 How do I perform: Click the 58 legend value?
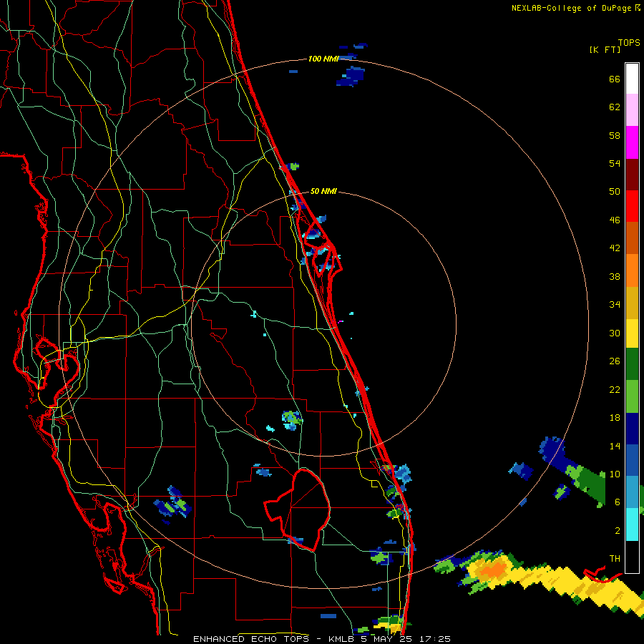tap(615, 135)
